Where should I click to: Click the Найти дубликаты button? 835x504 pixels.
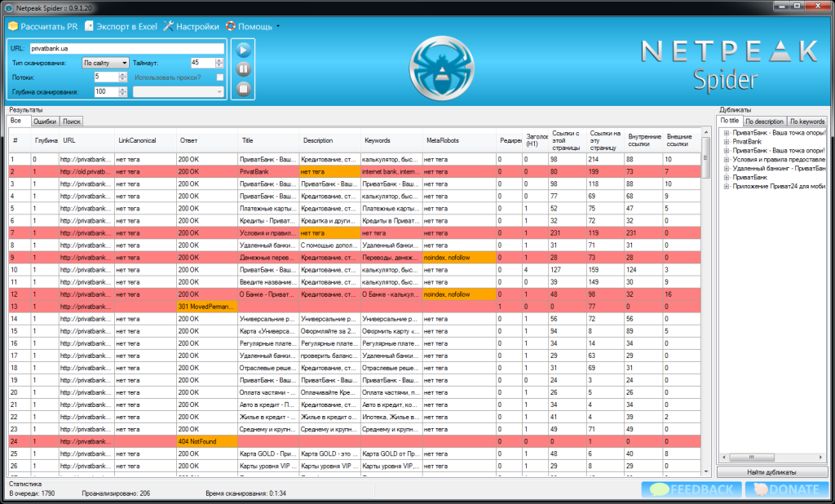pyautogui.click(x=771, y=472)
